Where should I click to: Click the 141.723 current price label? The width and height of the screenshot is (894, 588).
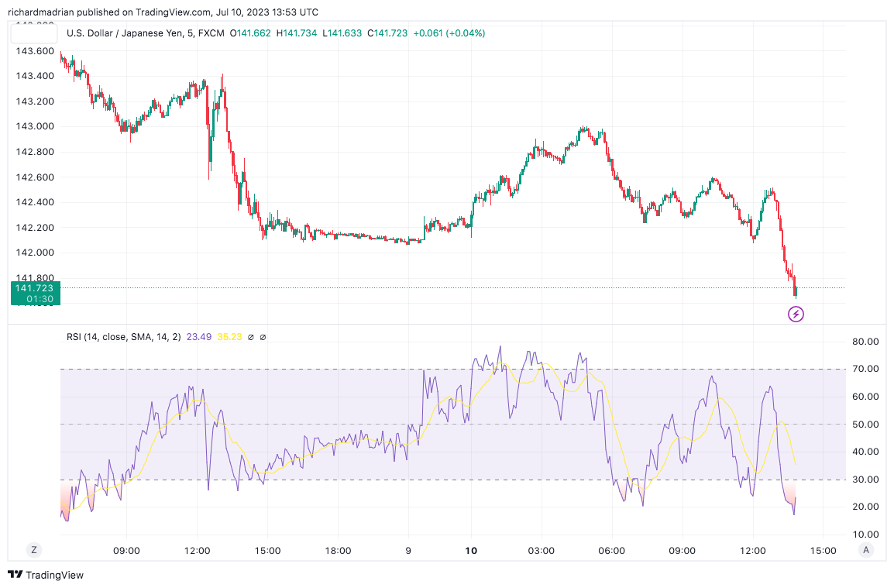click(35, 293)
